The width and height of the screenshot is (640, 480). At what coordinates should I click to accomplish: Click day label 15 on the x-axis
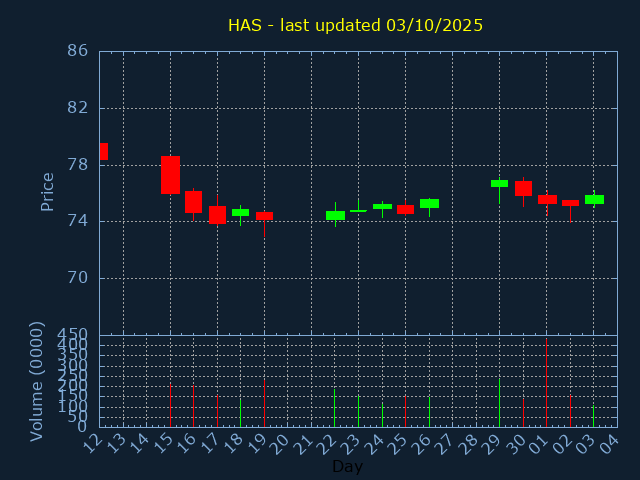click(164, 444)
